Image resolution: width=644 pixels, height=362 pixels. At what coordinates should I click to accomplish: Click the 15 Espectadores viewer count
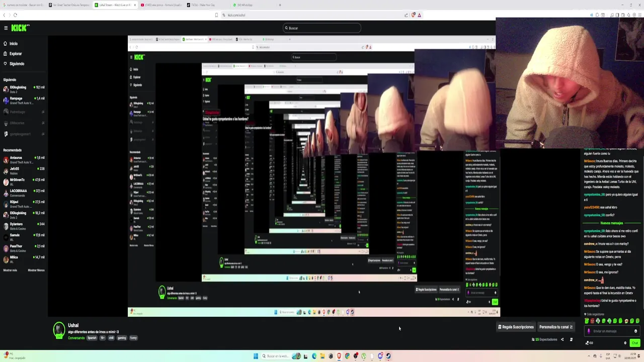(545, 339)
